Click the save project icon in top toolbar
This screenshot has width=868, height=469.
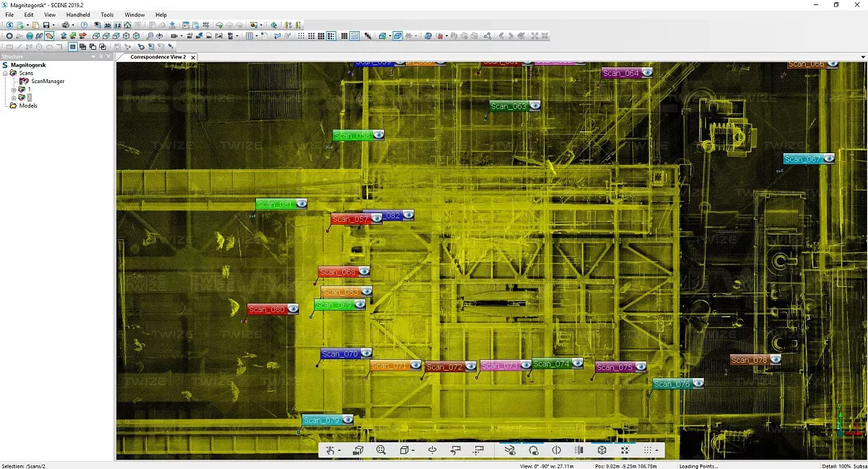(x=46, y=25)
